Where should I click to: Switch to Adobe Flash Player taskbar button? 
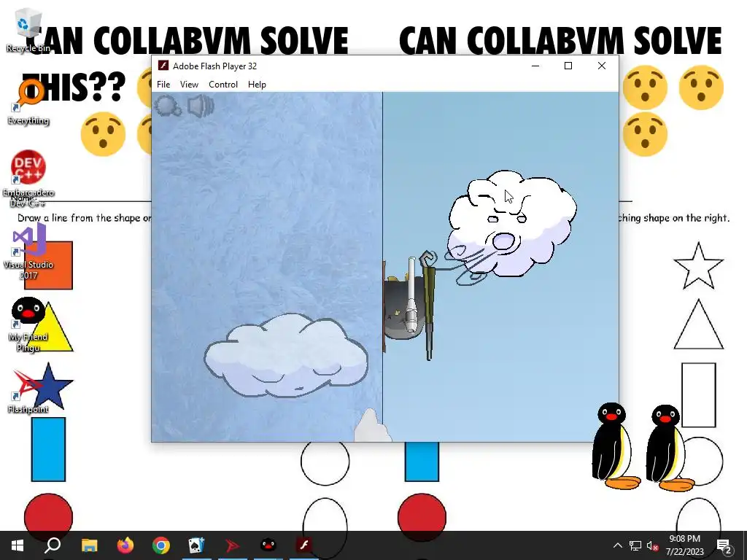(x=304, y=545)
